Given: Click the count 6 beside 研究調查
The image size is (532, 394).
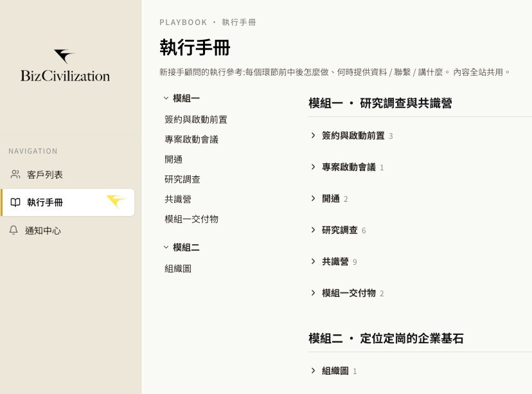Looking at the screenshot, I should click(364, 231).
